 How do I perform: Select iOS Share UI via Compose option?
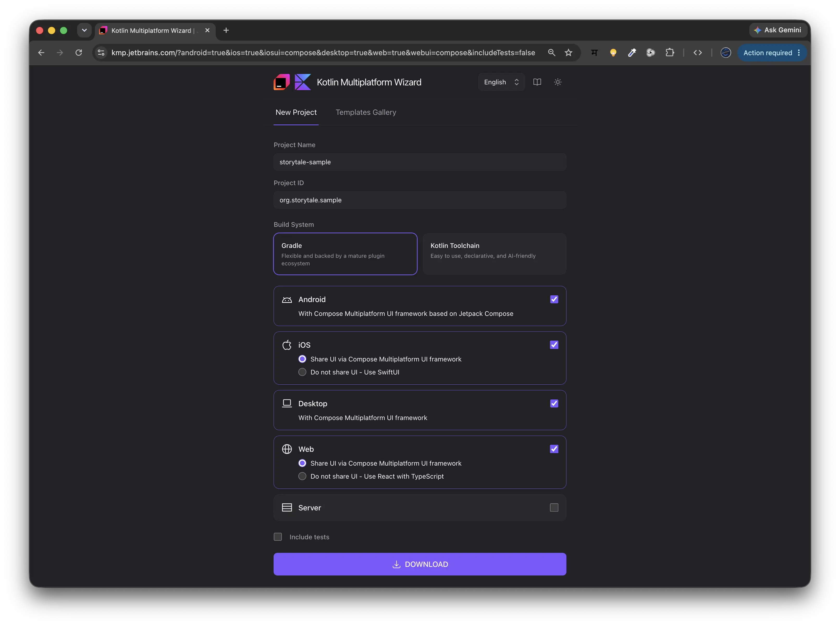pos(302,359)
